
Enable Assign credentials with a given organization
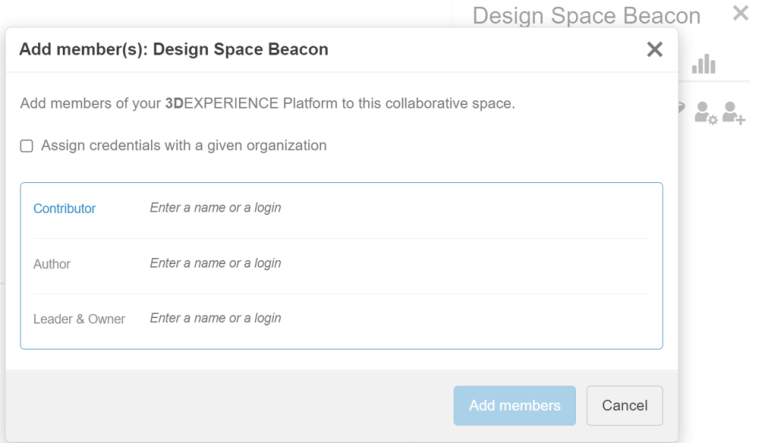26,146
